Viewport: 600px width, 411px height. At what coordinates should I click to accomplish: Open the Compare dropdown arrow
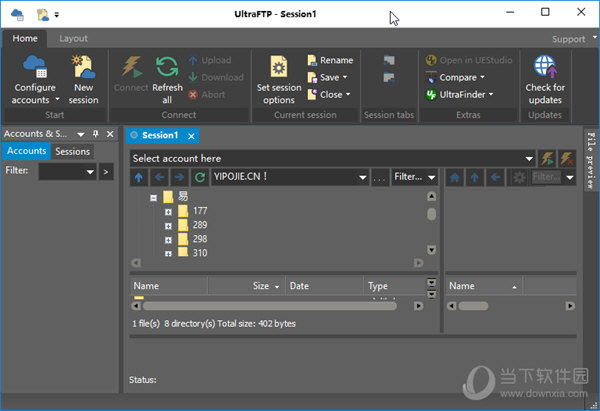tap(482, 77)
